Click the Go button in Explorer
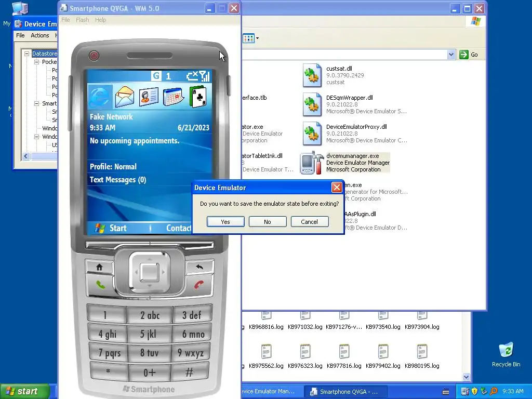Viewport: 532px width, 399px height. click(x=469, y=54)
